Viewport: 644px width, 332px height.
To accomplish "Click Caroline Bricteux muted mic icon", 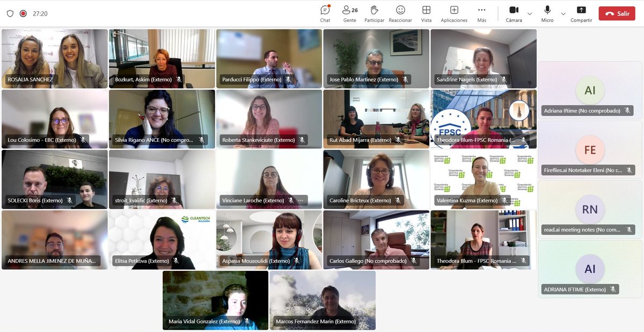I will coord(399,200).
